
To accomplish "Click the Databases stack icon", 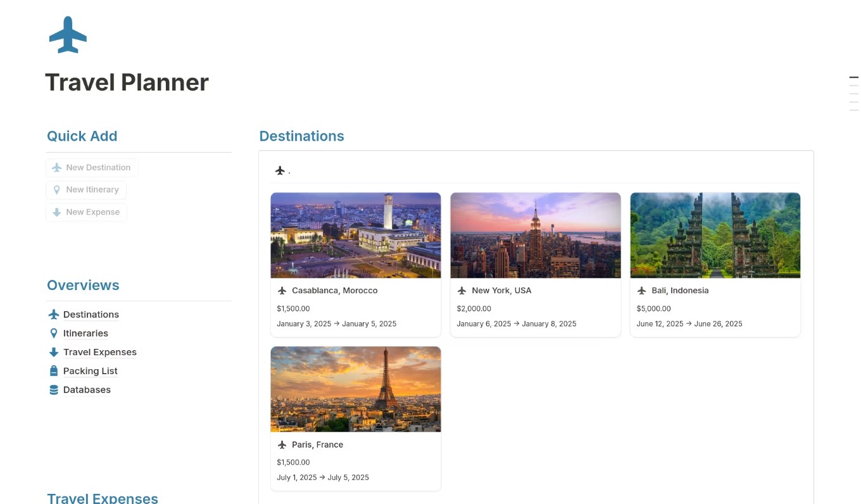I will 54,390.
